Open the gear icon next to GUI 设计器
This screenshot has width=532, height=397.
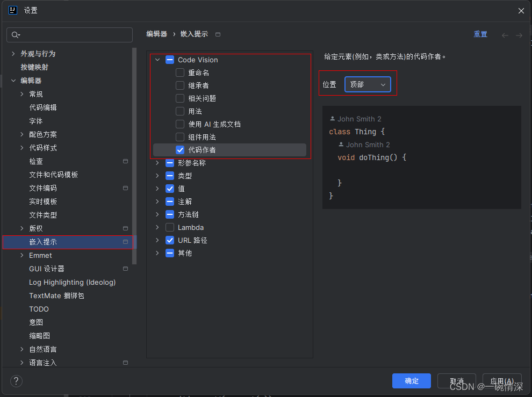click(x=125, y=269)
